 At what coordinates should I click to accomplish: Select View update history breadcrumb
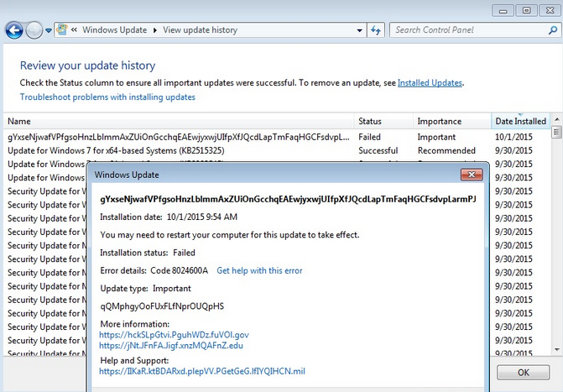coord(200,30)
